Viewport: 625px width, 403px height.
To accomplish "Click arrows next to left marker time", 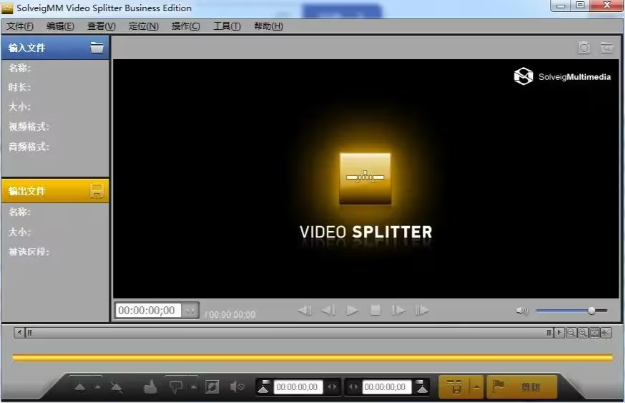I will (x=332, y=387).
